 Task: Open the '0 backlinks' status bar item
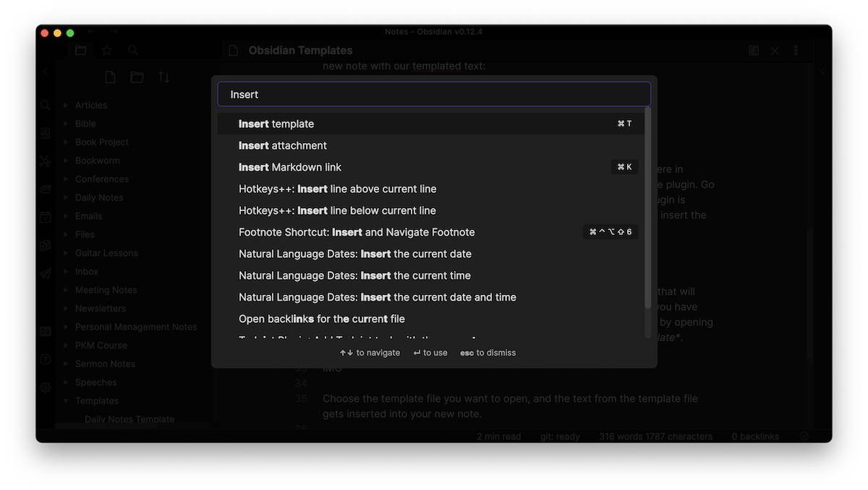(x=755, y=437)
